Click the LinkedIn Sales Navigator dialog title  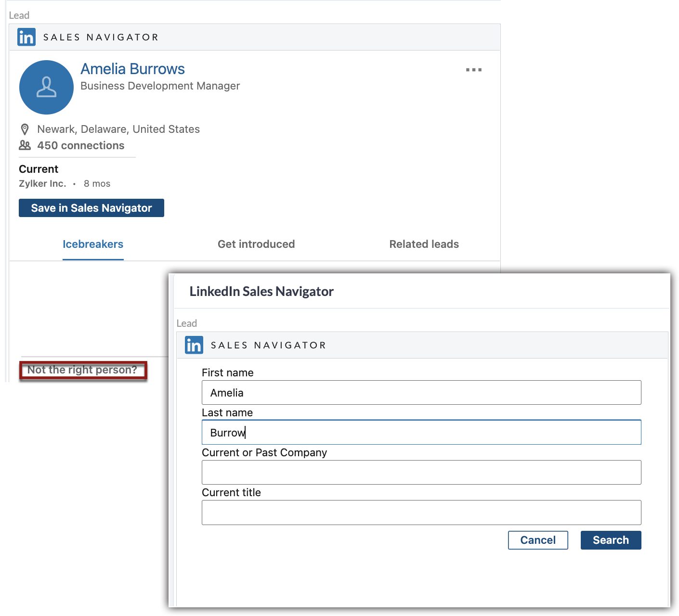click(x=261, y=291)
